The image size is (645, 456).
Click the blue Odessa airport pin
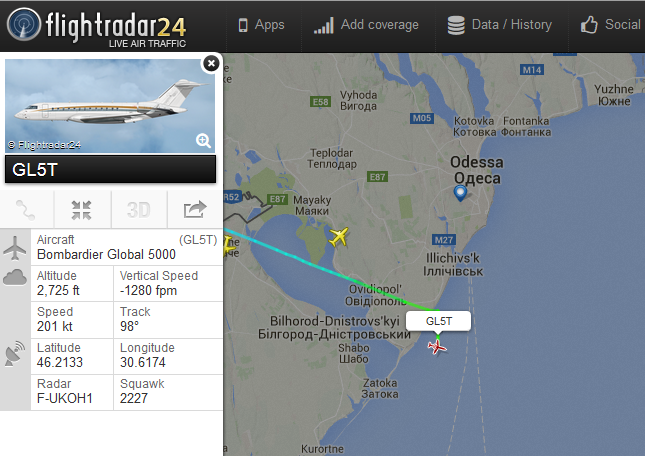coord(460,193)
